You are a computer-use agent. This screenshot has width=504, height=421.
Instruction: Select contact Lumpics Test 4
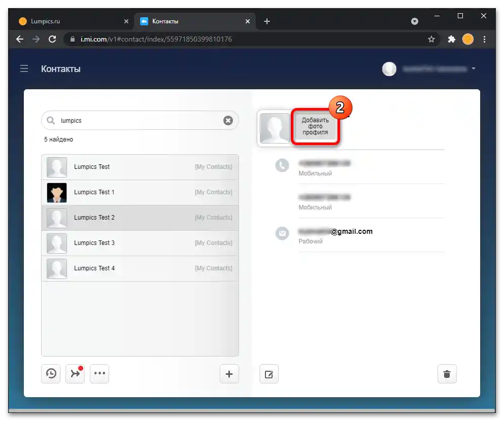tap(140, 268)
